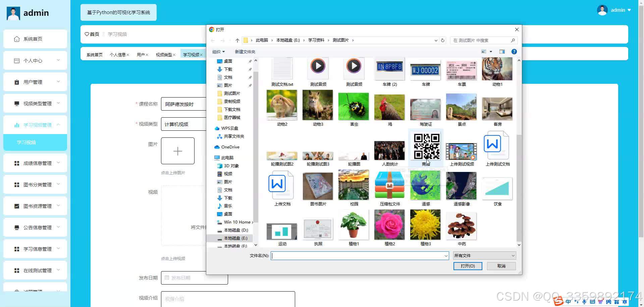Click the 发布日期 date input field
644x307 pixels.
tap(195, 278)
